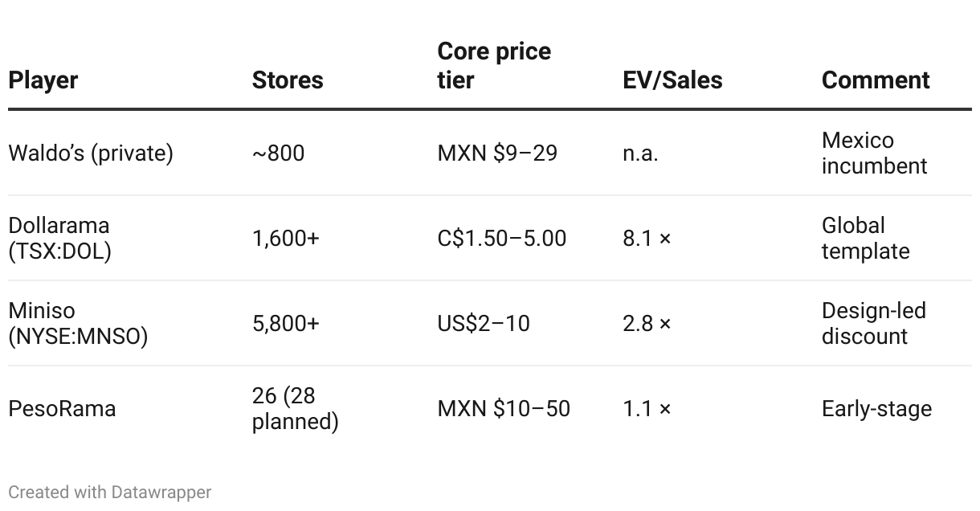Select the Miniso (NYSE:MNSO) cell
Image resolution: width=980 pixels, height=511 pixels.
(78, 323)
